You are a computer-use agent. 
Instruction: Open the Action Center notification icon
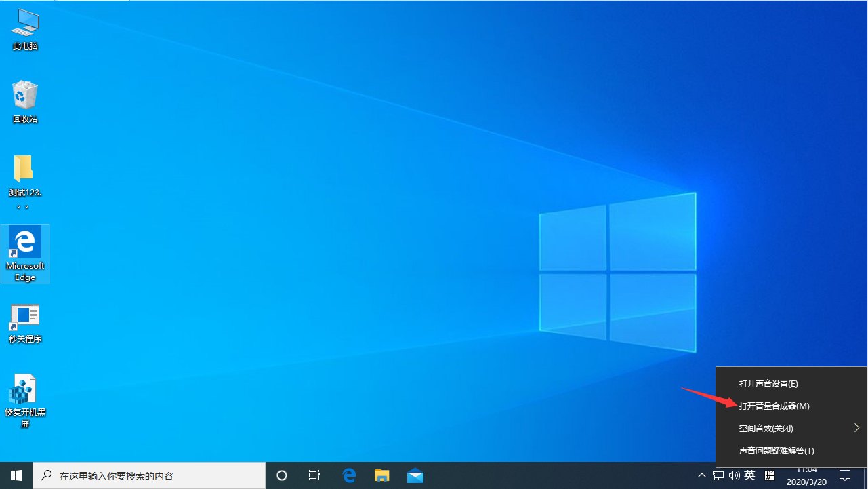846,475
